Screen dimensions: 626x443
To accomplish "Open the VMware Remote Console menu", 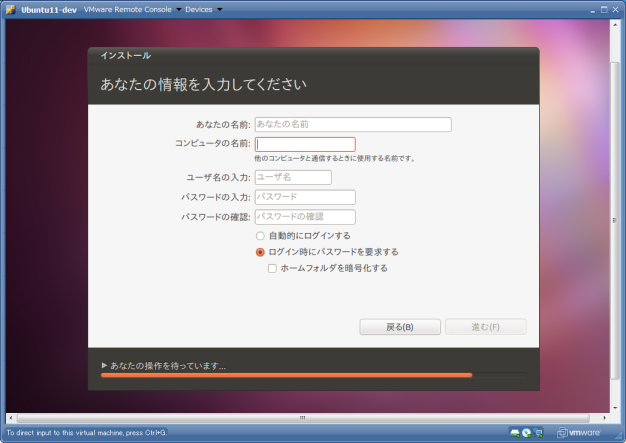I will click(132, 9).
